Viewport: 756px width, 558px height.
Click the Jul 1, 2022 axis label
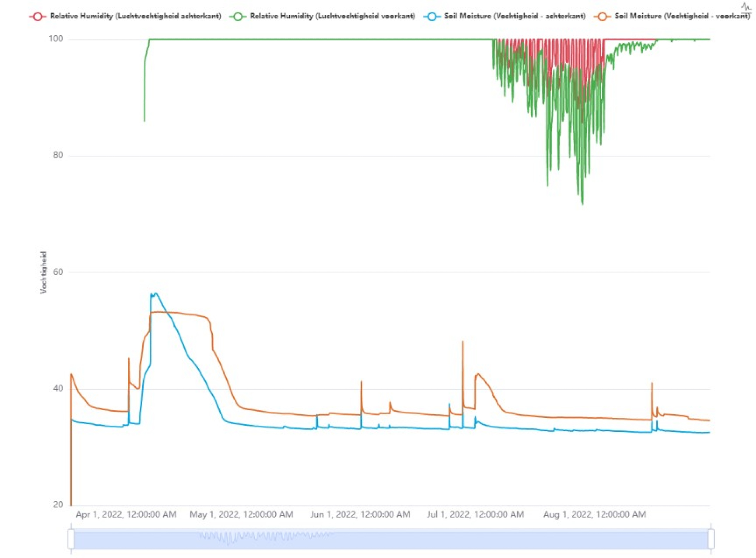[x=475, y=515]
